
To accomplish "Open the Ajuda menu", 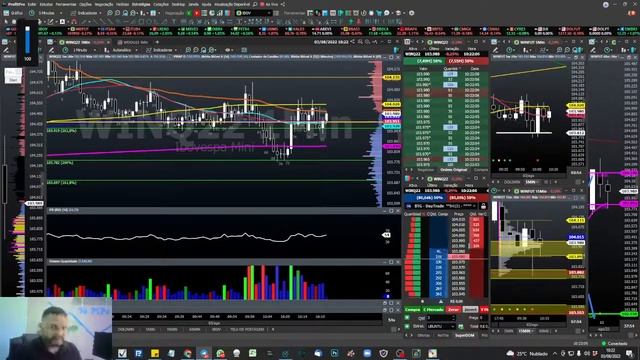I will tap(206, 4).
